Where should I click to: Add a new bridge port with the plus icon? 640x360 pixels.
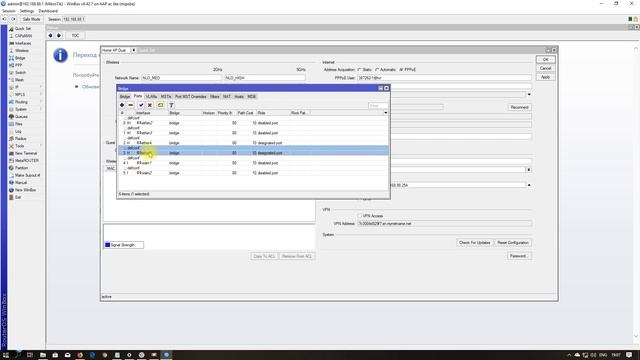coord(122,105)
